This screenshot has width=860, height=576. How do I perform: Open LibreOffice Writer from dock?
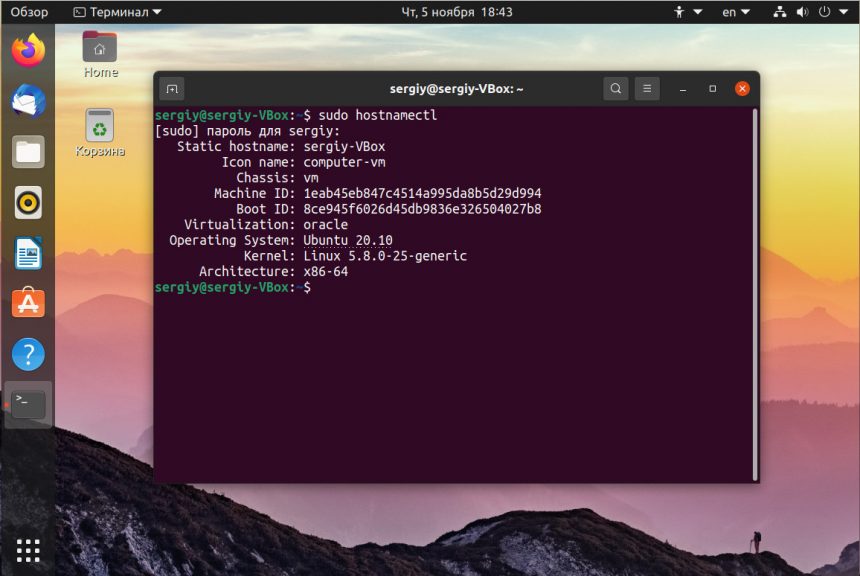coord(28,253)
